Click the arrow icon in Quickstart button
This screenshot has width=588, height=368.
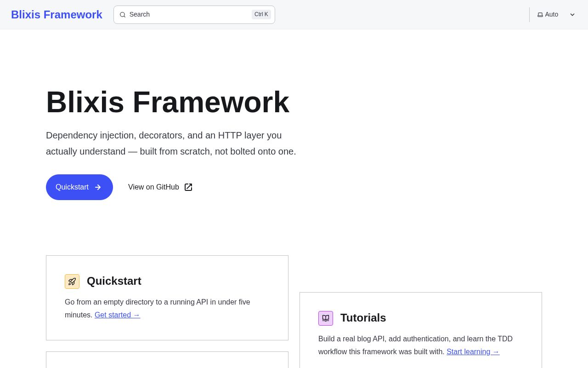click(98, 187)
